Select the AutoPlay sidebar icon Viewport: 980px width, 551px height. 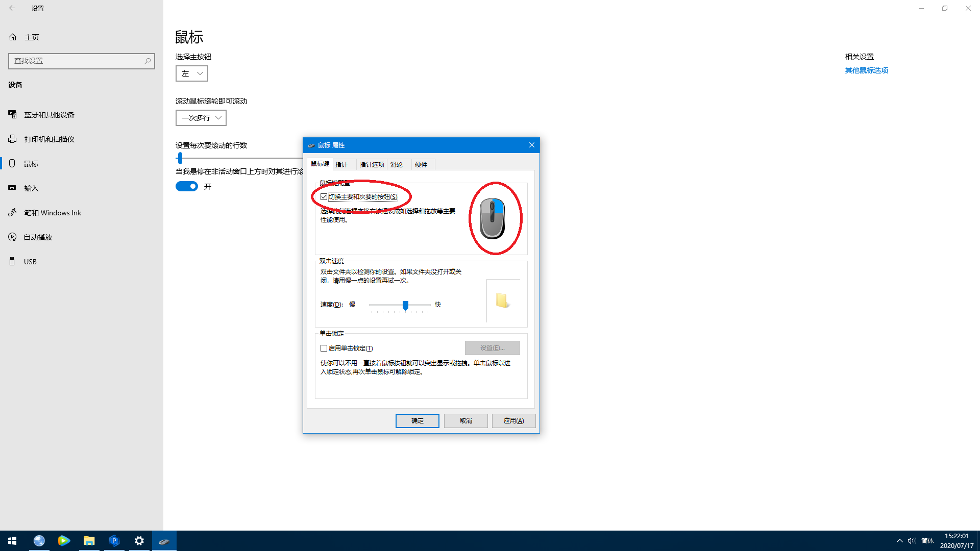tap(13, 237)
